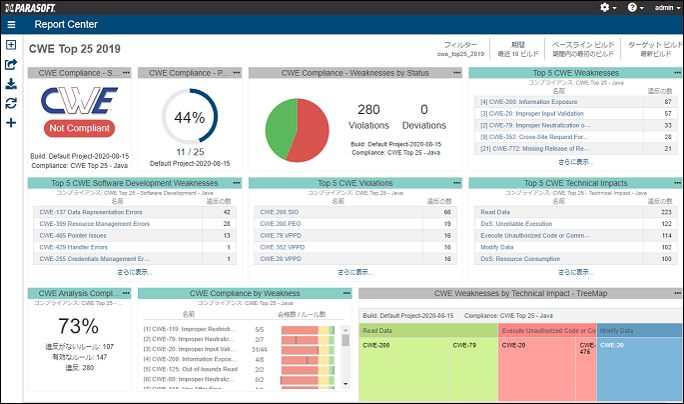684x404 pixels.
Task: Open the settings gear menu
Action: point(608,7)
